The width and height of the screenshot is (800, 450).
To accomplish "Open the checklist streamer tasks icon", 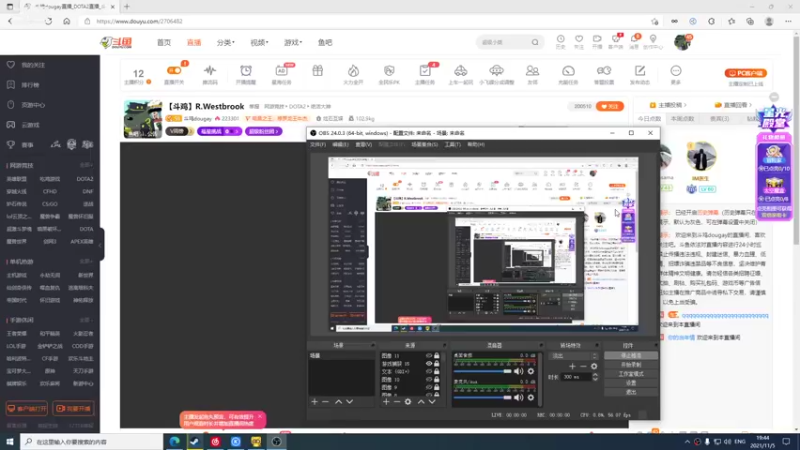I will [424, 70].
